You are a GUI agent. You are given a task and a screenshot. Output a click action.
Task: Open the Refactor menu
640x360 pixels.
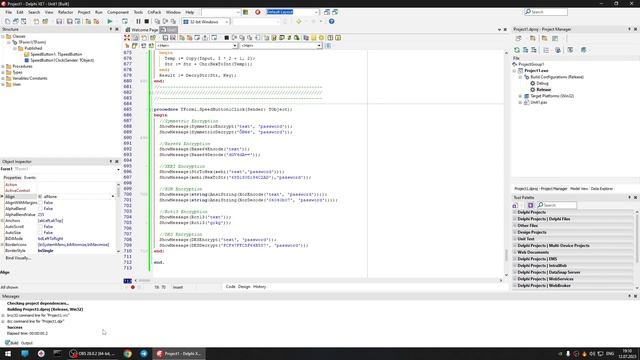(65, 12)
